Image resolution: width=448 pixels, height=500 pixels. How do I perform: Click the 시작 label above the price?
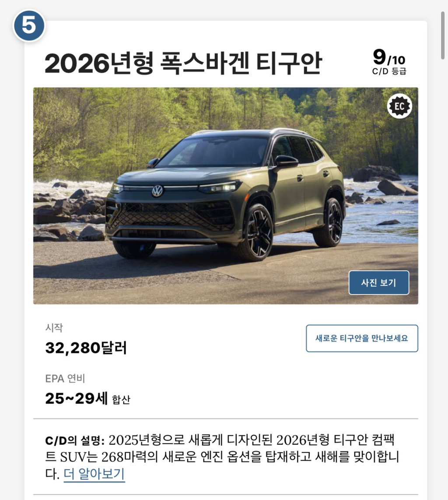coord(54,328)
